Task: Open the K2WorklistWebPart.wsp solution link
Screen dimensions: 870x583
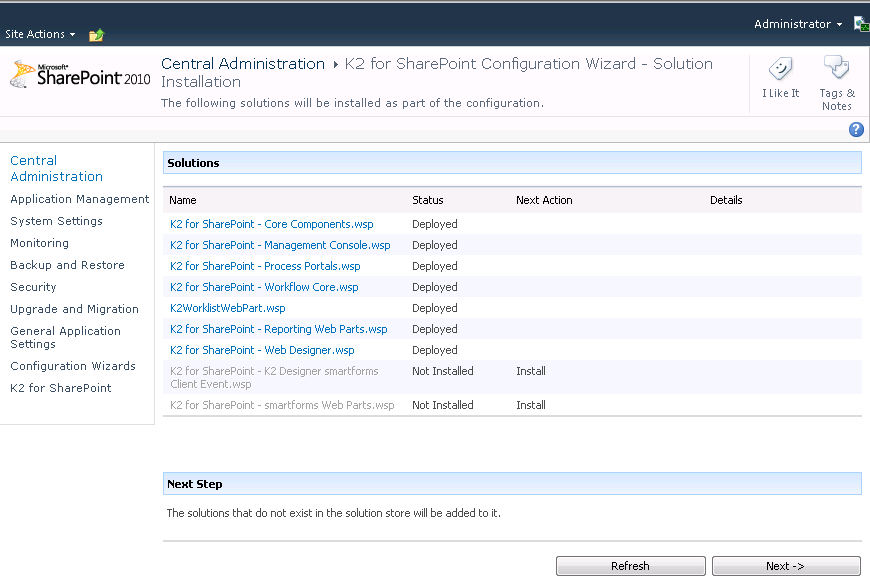Action: (x=227, y=308)
